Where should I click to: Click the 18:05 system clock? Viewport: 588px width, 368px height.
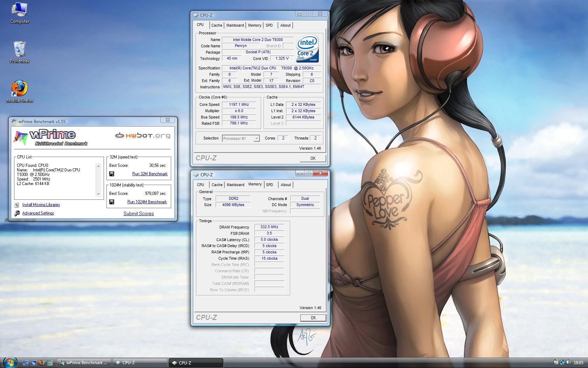(579, 363)
